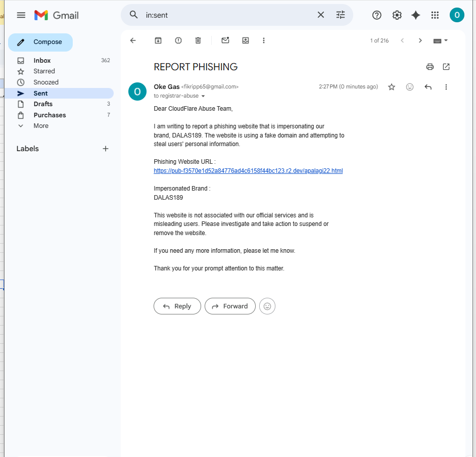This screenshot has width=476, height=457.
Task: Open the Snoozed folder
Action: [x=59, y=82]
